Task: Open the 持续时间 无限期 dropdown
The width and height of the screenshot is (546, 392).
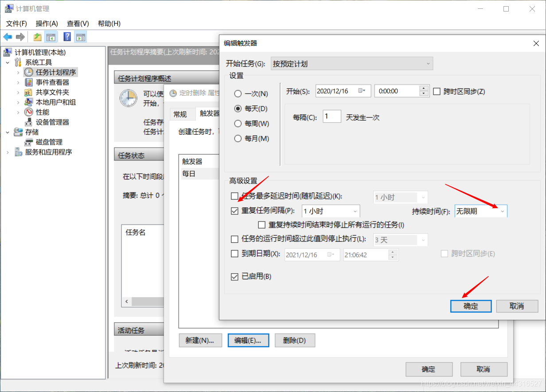Action: click(x=481, y=211)
